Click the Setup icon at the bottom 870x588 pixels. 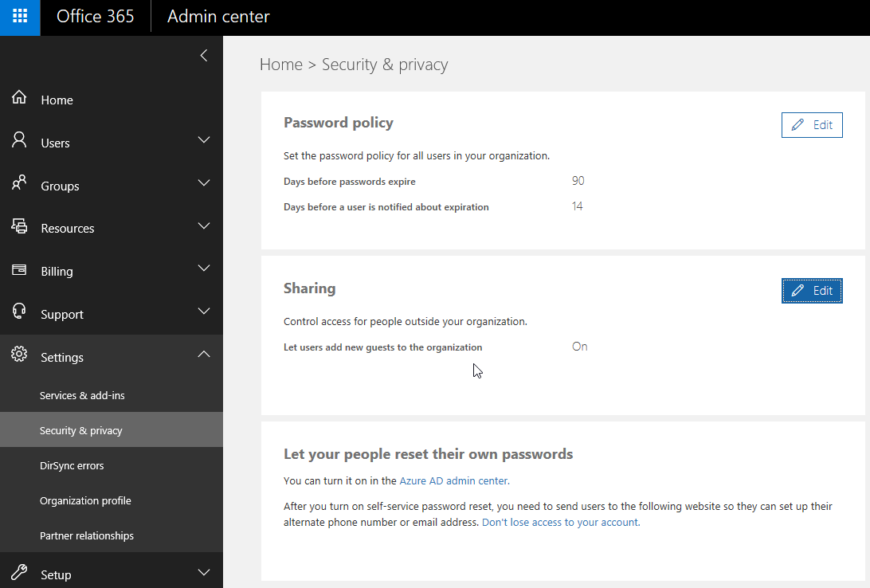click(x=19, y=574)
